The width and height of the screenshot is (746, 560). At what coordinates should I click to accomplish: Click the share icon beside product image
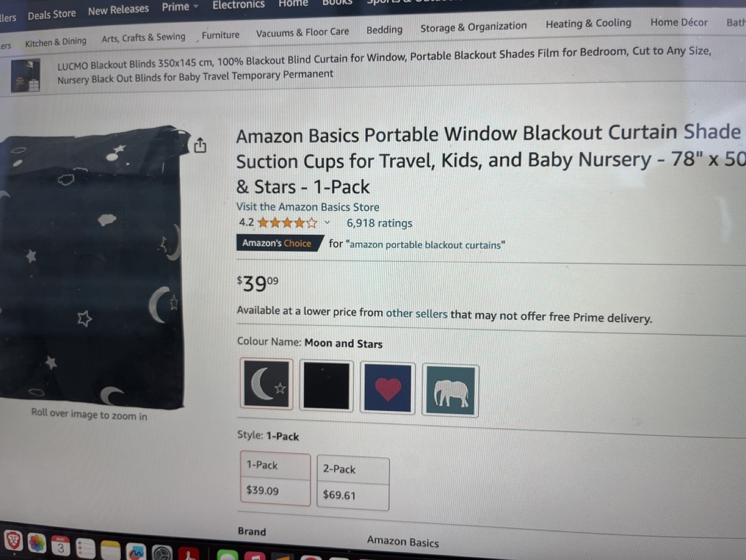200,146
